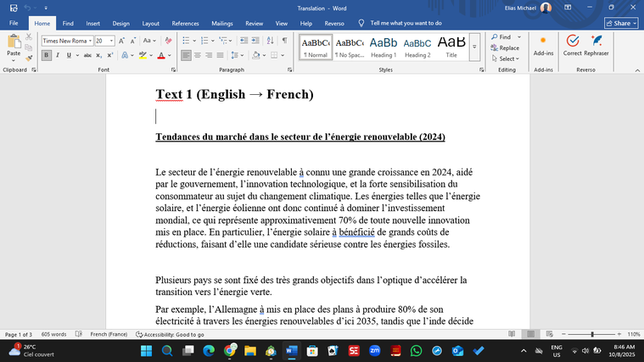Justify the paragraph text
This screenshot has height=362, width=644.
220,55
